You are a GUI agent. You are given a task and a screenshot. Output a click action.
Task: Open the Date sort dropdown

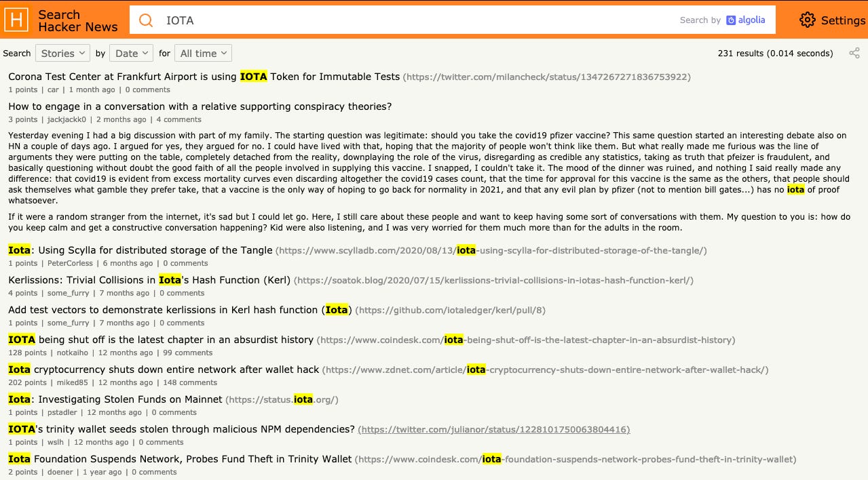click(132, 53)
